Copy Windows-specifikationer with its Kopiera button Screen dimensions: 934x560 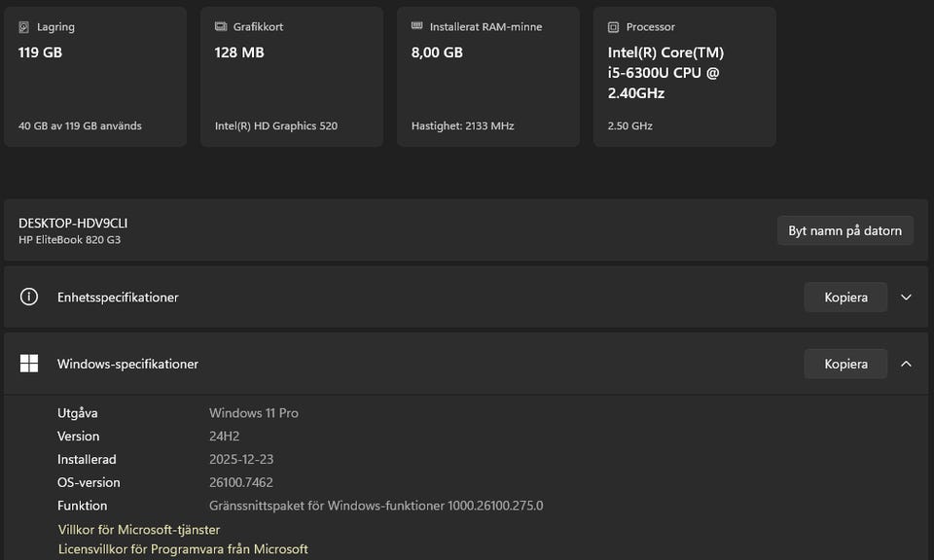tap(845, 364)
